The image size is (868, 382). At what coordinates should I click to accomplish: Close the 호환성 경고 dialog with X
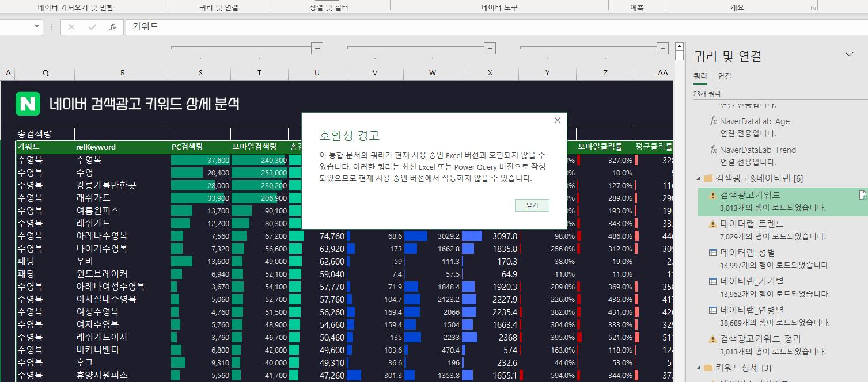point(557,120)
